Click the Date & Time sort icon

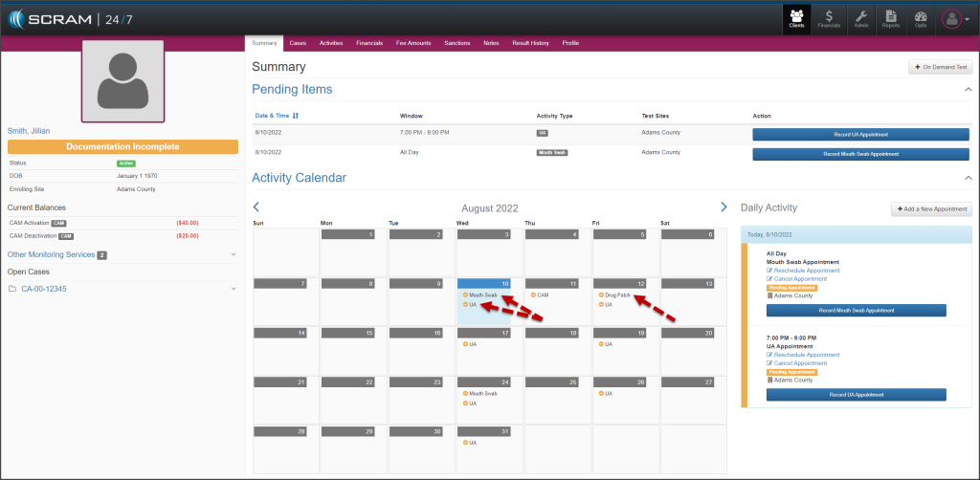pos(295,116)
